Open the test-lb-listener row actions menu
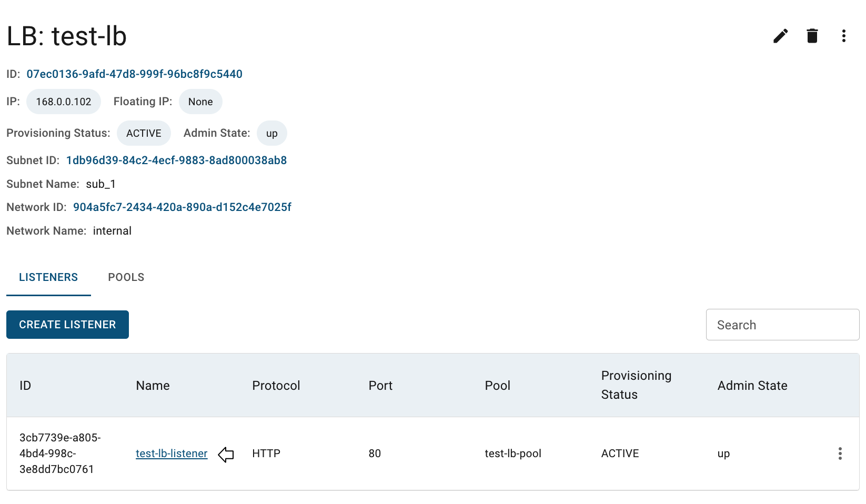Viewport: 866px width, 504px height. [x=840, y=453]
